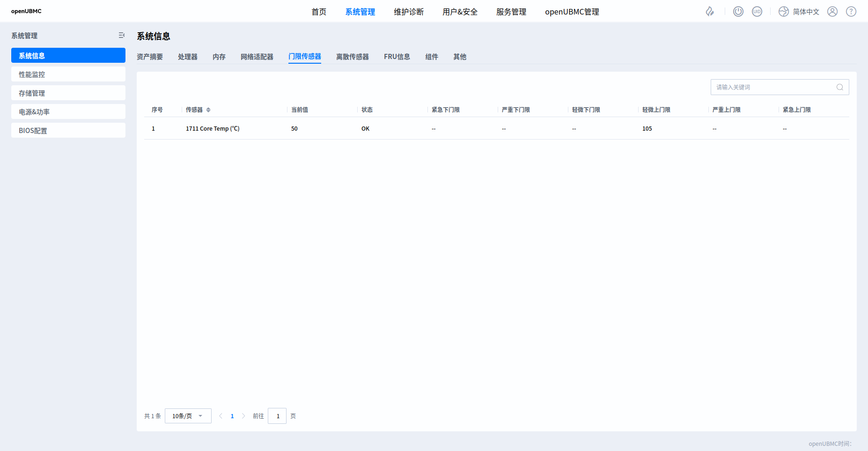Image resolution: width=868 pixels, height=451 pixels.
Task: Click the user account avatar icon
Action: point(832,12)
